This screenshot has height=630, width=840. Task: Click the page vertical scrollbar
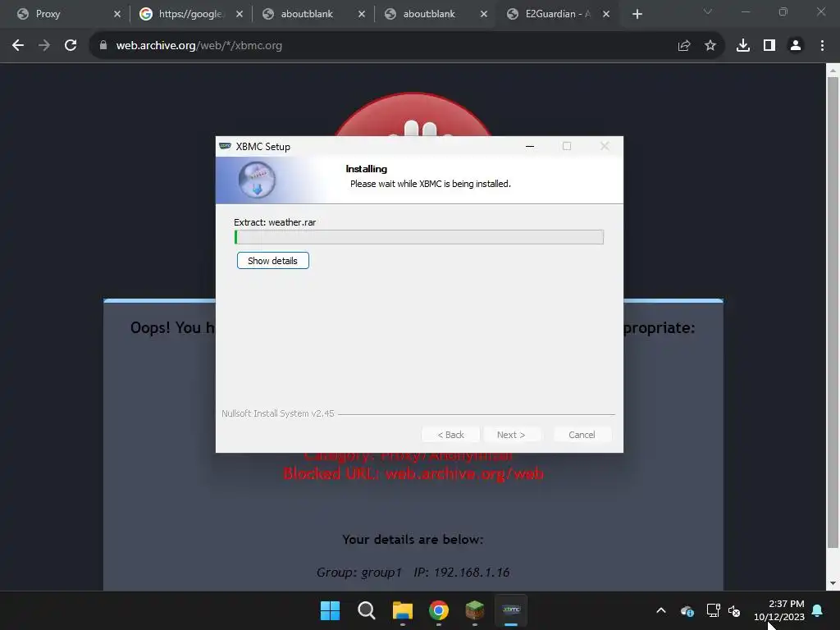click(x=833, y=313)
